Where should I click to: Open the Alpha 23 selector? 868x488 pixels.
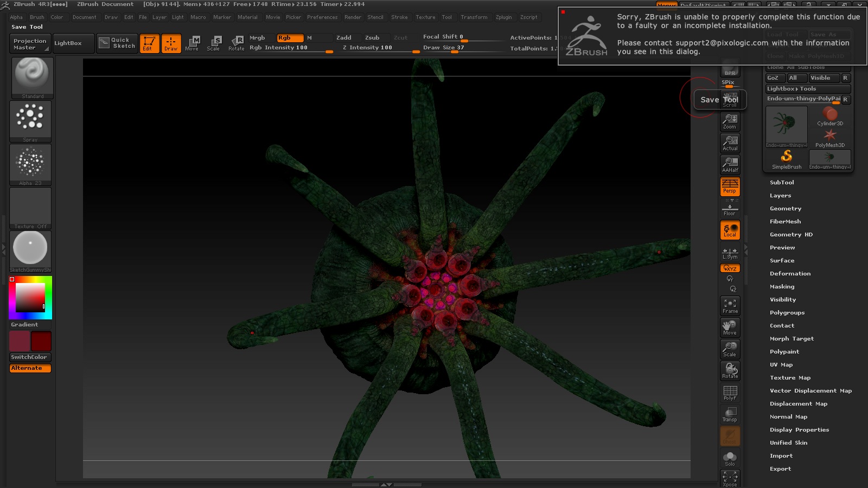tap(30, 165)
